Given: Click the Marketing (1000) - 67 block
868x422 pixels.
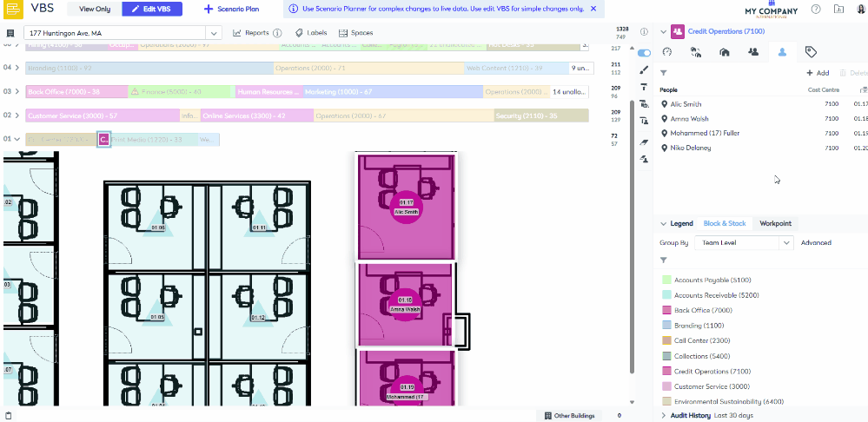Looking at the screenshot, I should click(393, 92).
